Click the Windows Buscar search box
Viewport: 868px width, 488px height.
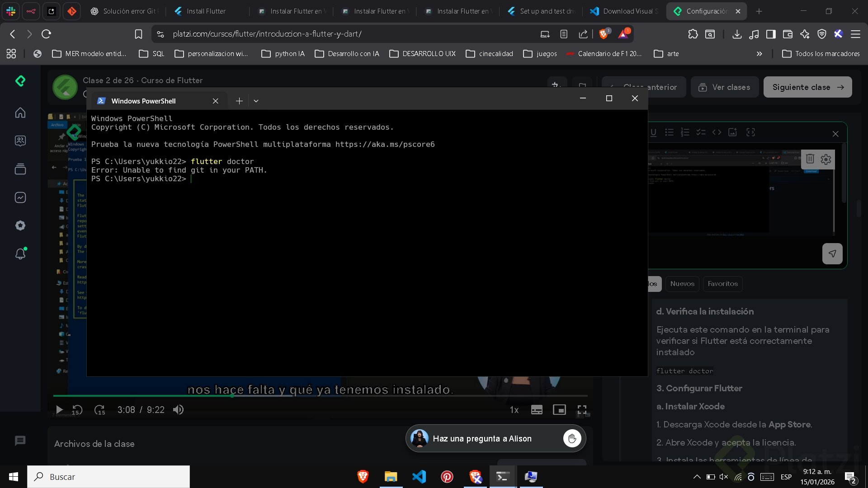click(x=108, y=477)
